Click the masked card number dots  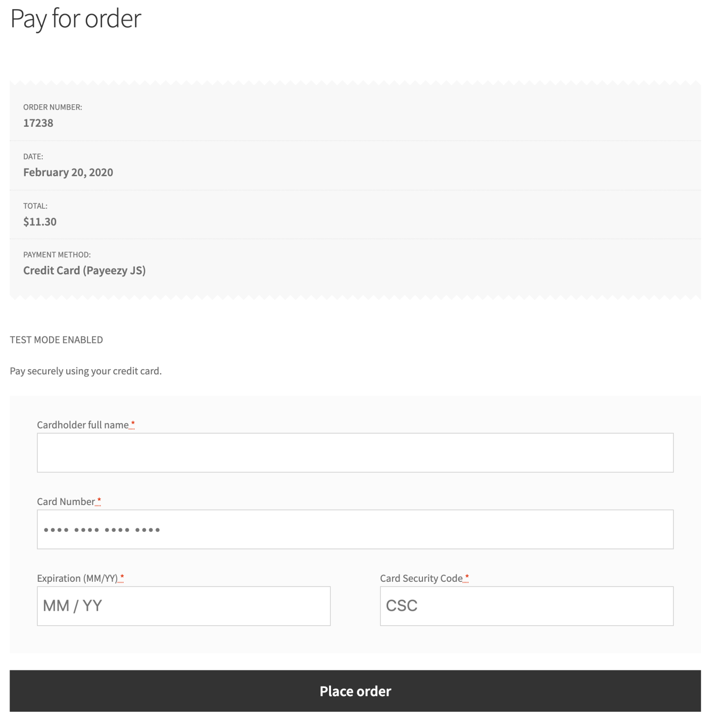point(101,529)
